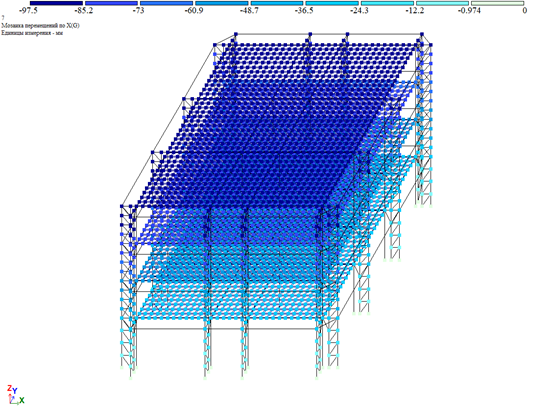Click the legend value -0.974

pyautogui.click(x=469, y=11)
